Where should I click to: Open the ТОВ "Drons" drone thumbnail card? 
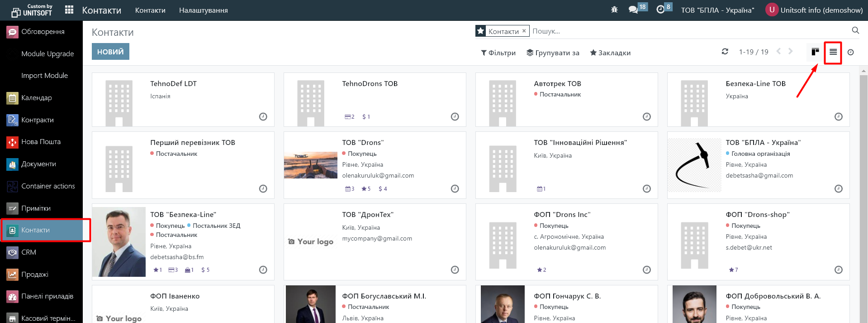pos(310,165)
